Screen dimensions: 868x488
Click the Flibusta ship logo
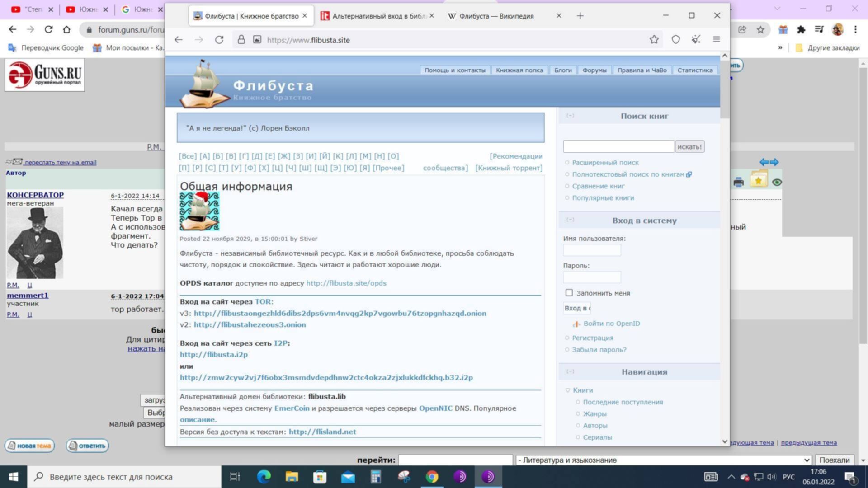click(205, 84)
